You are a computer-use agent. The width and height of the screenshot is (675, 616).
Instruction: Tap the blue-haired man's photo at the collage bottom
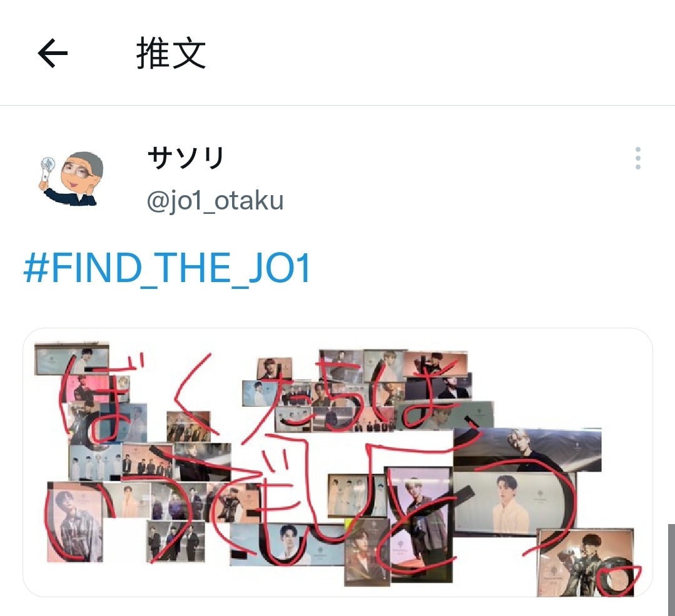(x=287, y=545)
